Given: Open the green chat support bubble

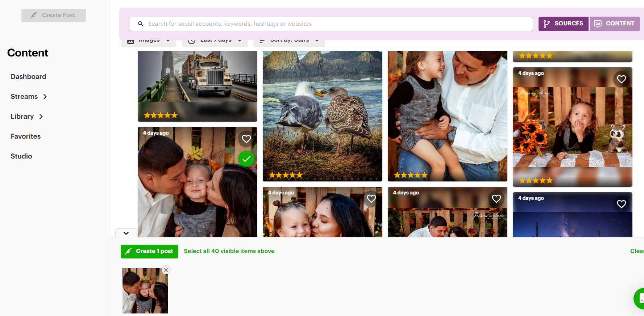Looking at the screenshot, I should pyautogui.click(x=639, y=299).
